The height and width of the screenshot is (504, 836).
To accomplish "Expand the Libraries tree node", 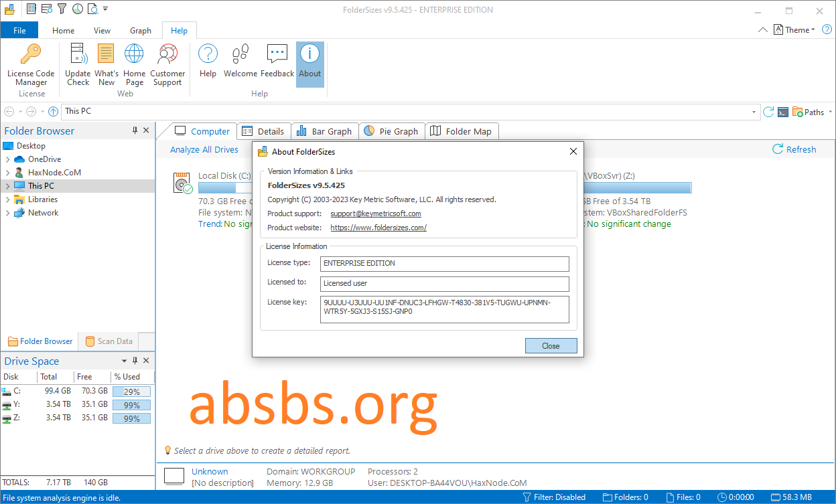I will (x=7, y=199).
